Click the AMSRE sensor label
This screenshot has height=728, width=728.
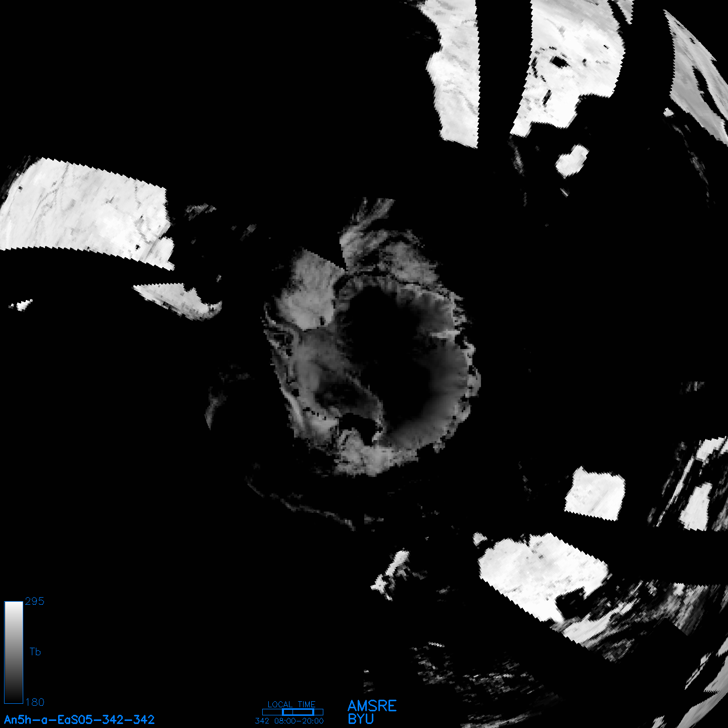[372, 706]
